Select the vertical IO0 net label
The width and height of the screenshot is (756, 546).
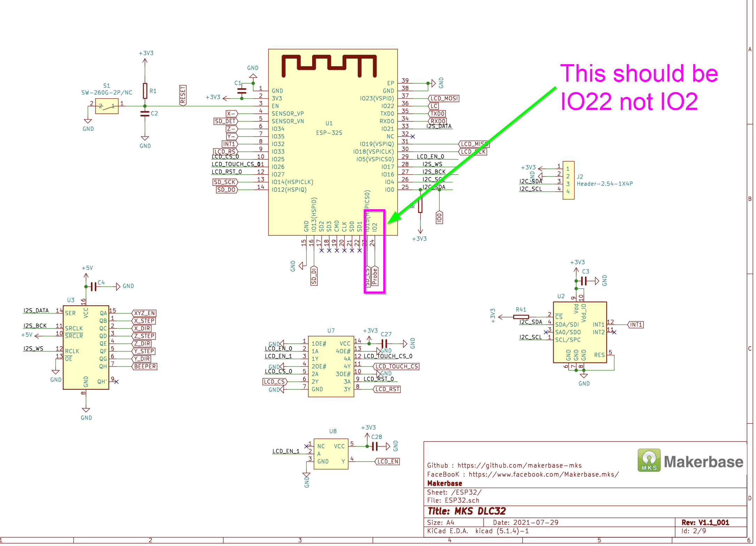click(439, 218)
